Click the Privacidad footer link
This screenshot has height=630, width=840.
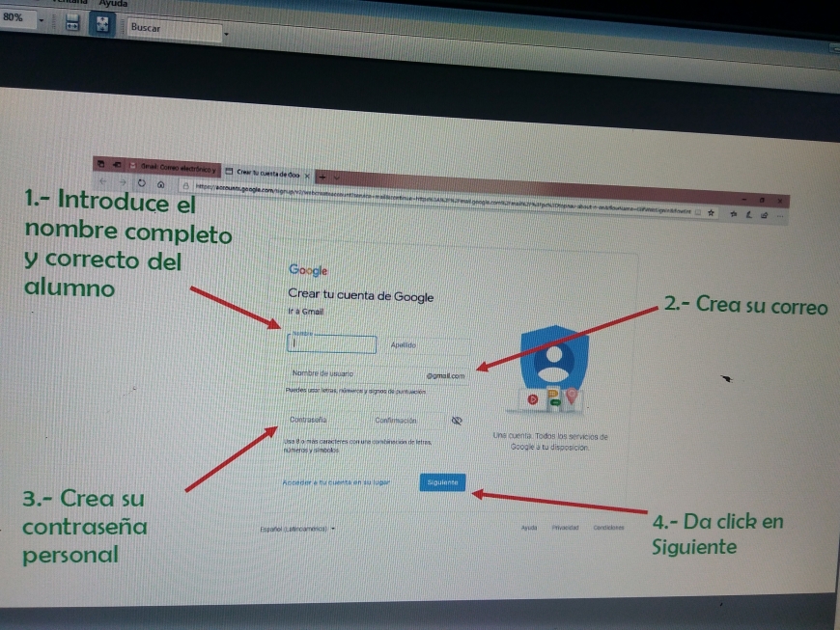click(565, 527)
